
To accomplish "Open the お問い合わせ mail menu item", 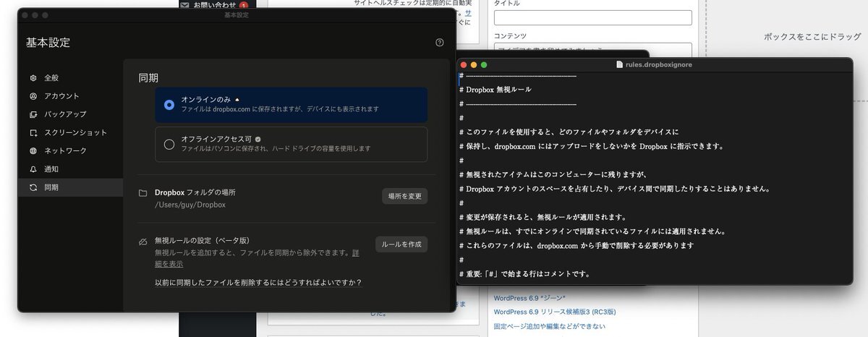I will pyautogui.click(x=213, y=5).
